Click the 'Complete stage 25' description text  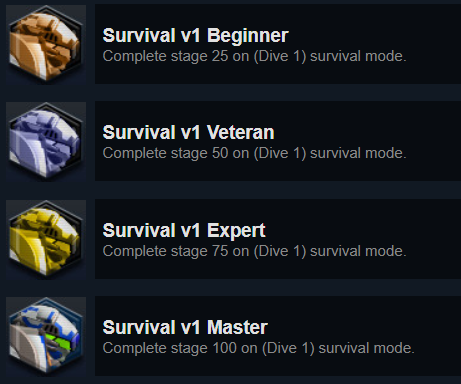(254, 56)
